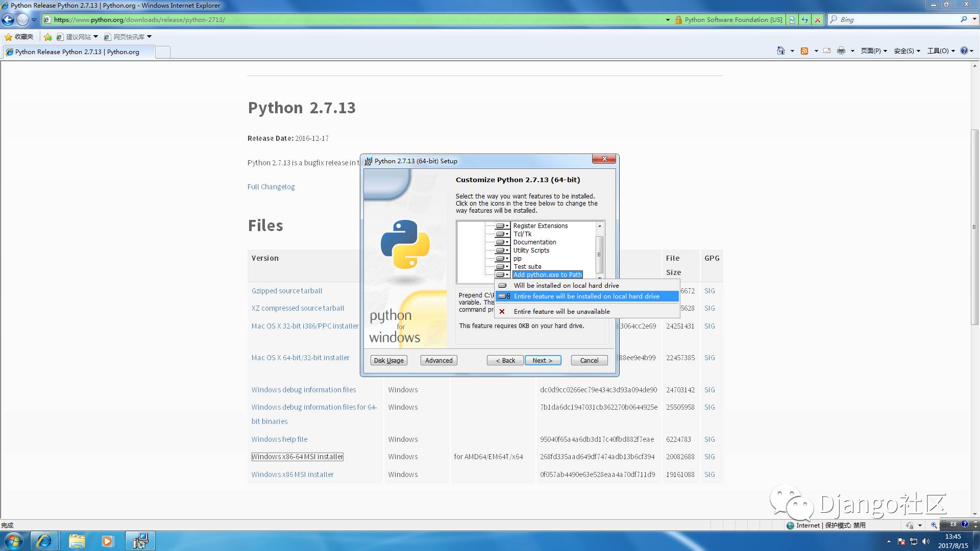Click Windows x86-64 MSI installer link
The image size is (980, 551).
[x=297, y=457]
